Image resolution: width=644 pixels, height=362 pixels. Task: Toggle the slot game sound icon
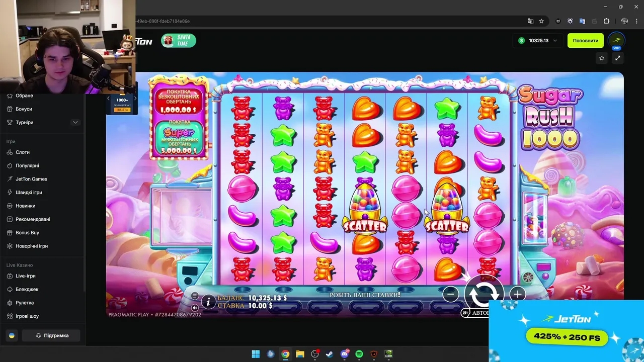tap(195, 307)
